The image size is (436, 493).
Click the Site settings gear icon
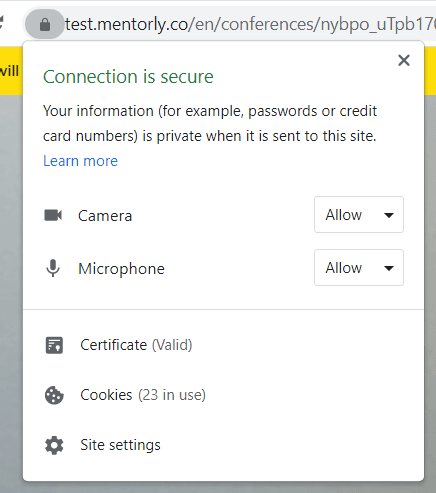coord(54,445)
